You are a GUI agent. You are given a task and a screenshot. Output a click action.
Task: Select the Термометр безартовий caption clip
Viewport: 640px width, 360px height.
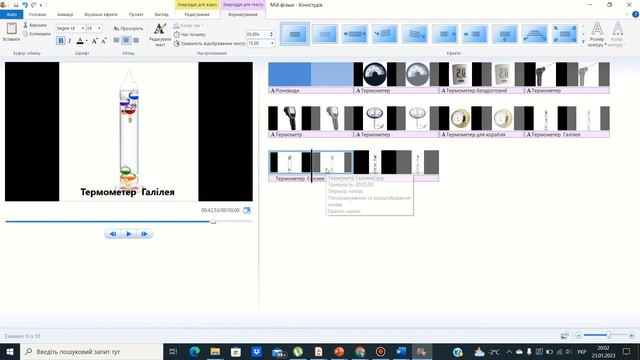point(481,91)
